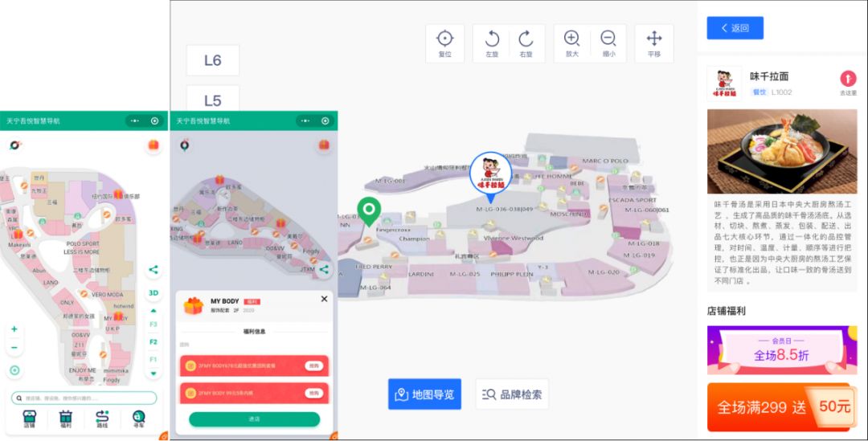Screen dimensions: 868x441
Task: Click the ENJOY ME label on phone map
Action: tap(83, 370)
